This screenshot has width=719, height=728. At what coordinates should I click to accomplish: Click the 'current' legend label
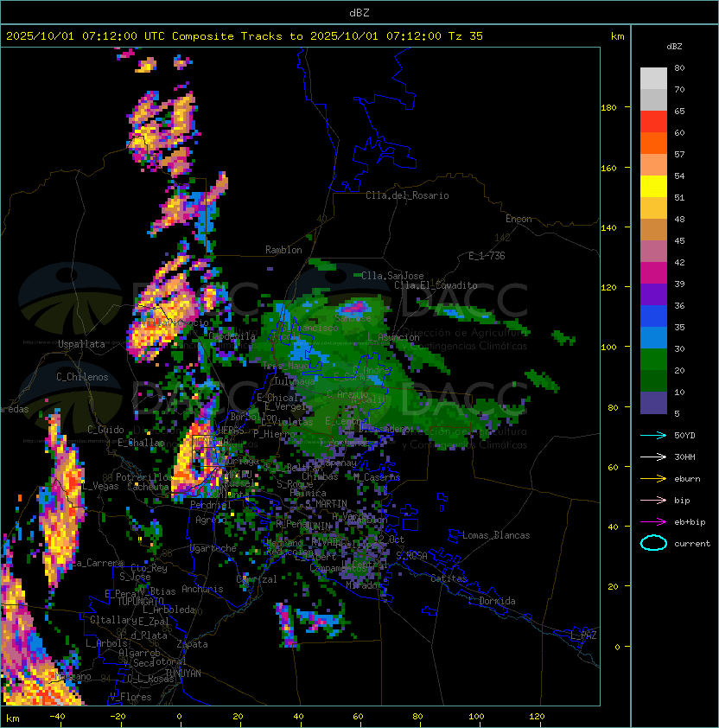(x=692, y=544)
